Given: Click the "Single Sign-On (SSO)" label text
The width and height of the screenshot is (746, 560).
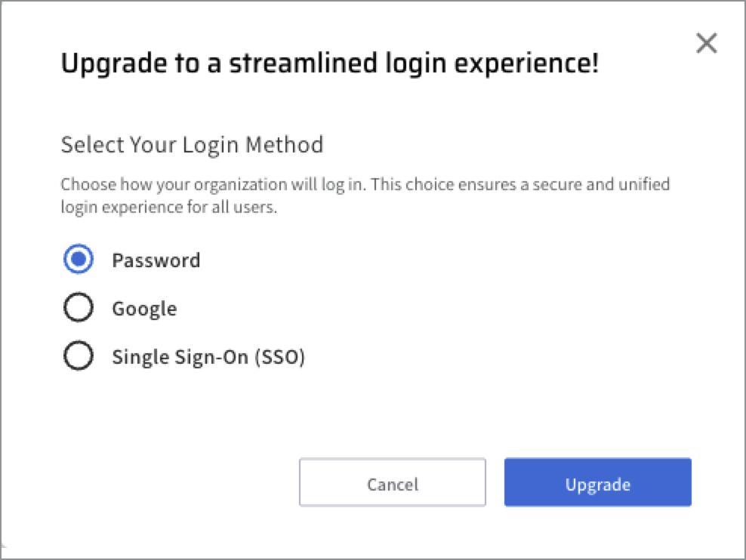Looking at the screenshot, I should click(208, 357).
